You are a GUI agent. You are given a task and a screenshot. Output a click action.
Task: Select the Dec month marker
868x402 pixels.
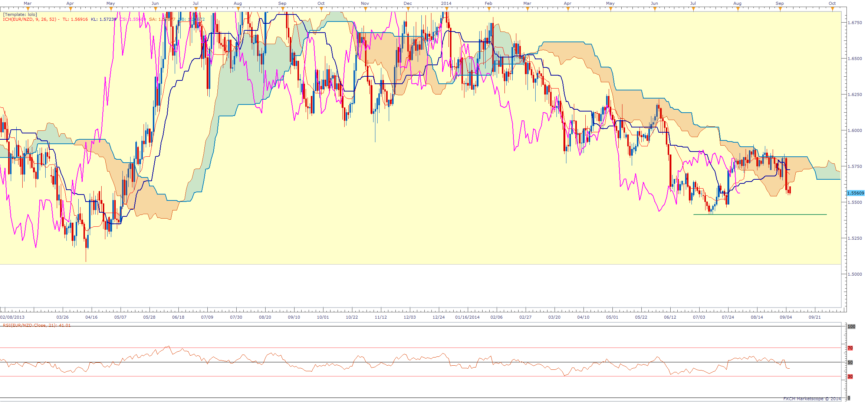coord(408,3)
